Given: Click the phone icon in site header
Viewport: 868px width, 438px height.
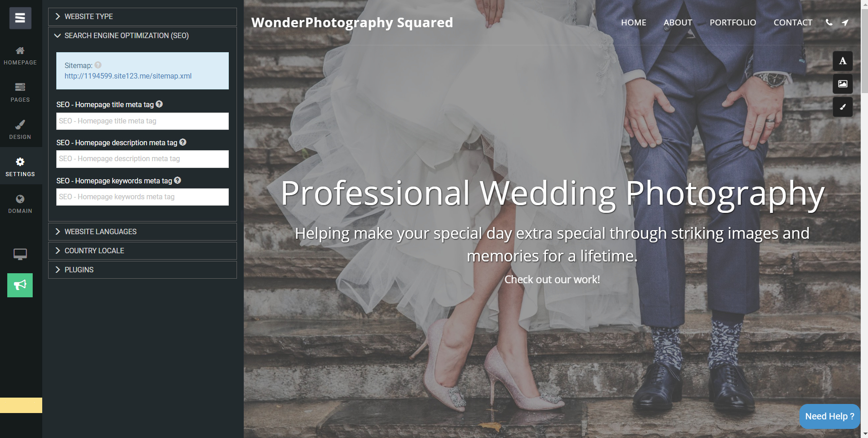Looking at the screenshot, I should tap(829, 22).
